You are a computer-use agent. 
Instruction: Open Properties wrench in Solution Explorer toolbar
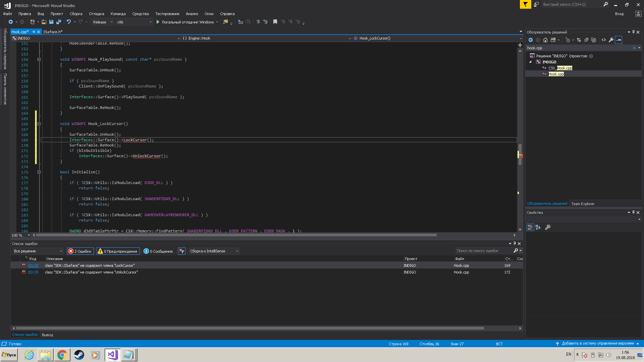(611, 40)
